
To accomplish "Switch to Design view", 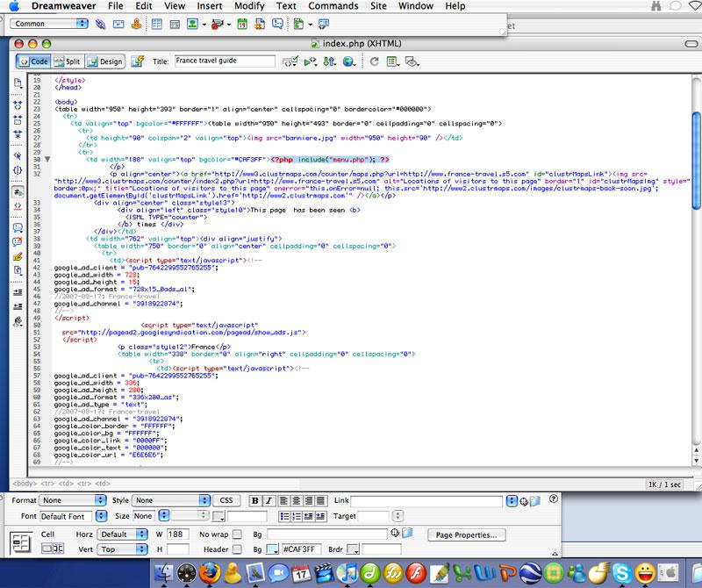I will [104, 61].
